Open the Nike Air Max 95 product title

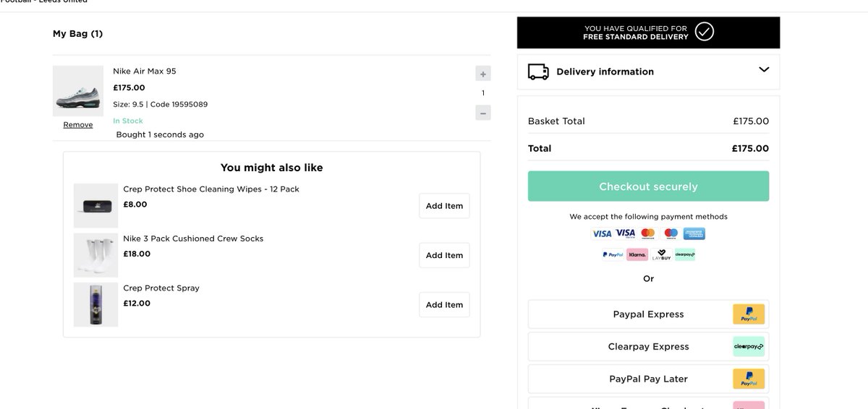click(145, 72)
